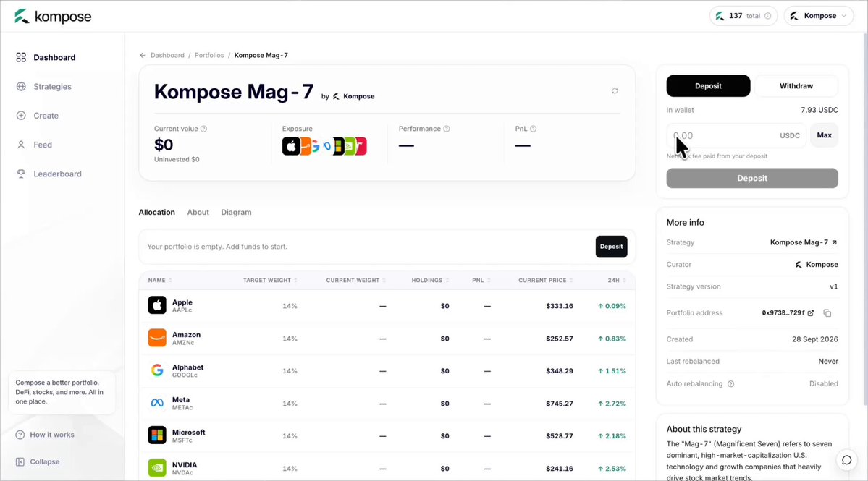The width and height of the screenshot is (868, 481).
Task: Switch to the About tab
Action: point(198,213)
